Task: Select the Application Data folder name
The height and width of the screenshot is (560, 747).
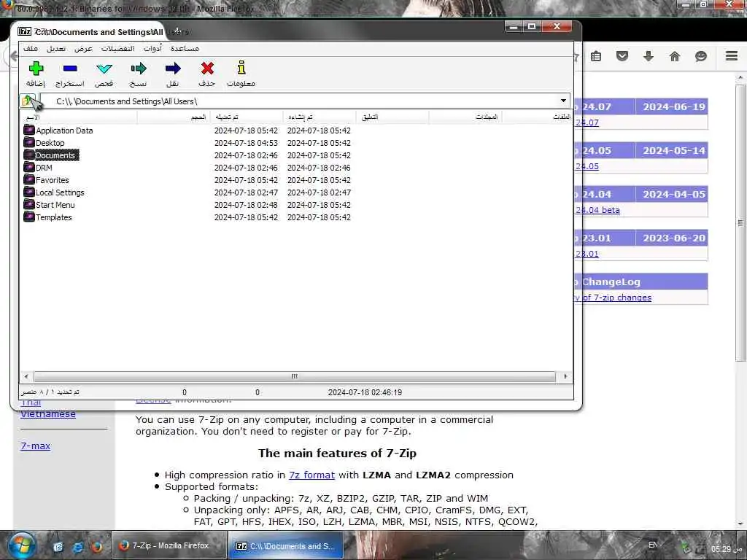Action: tap(64, 131)
